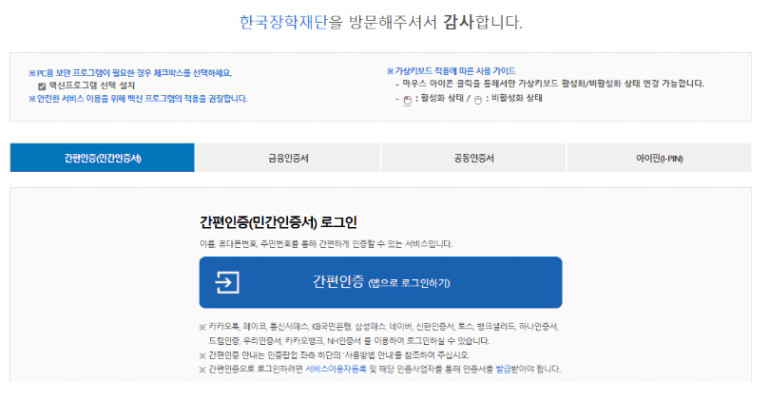This screenshot has width=769, height=400.
Task: Switch to the 금융인증서 tab
Action: pos(288,158)
